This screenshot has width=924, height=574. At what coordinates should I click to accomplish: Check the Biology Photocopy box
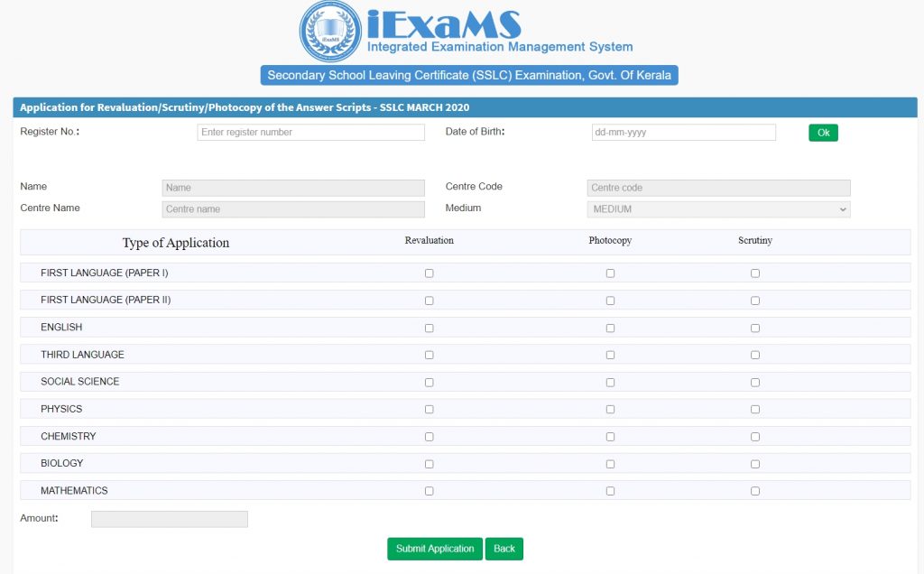pyautogui.click(x=611, y=464)
